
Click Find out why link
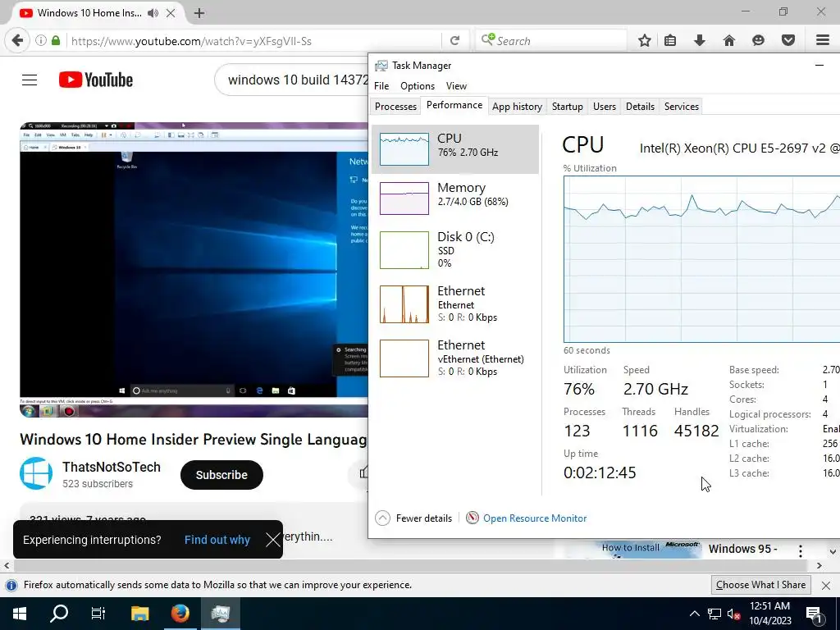coord(217,540)
